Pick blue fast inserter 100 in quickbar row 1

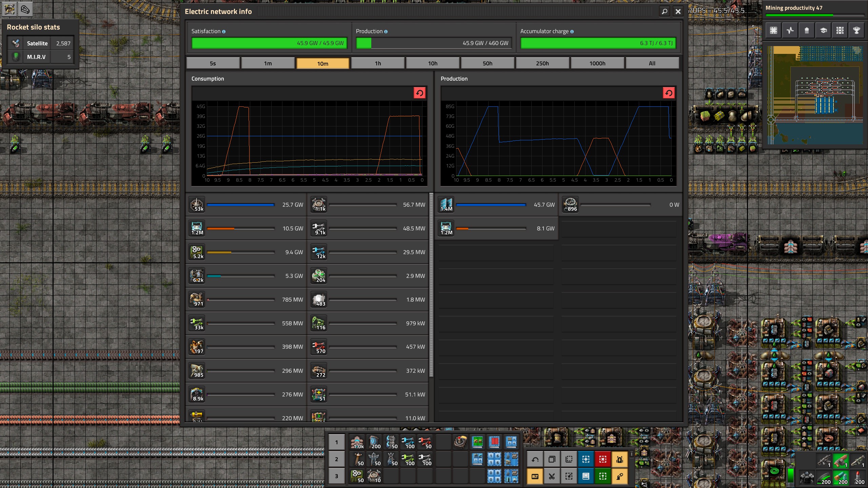(x=408, y=442)
